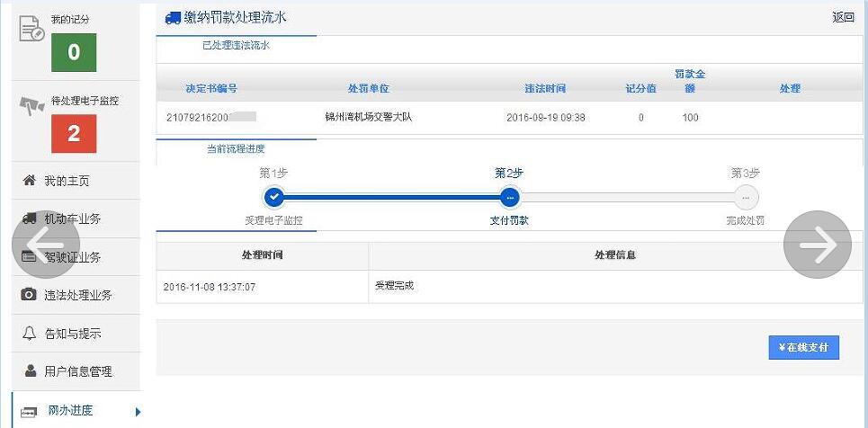Click the surveillance camera icon
Viewport: 868px width, 428px height.
tap(32, 105)
